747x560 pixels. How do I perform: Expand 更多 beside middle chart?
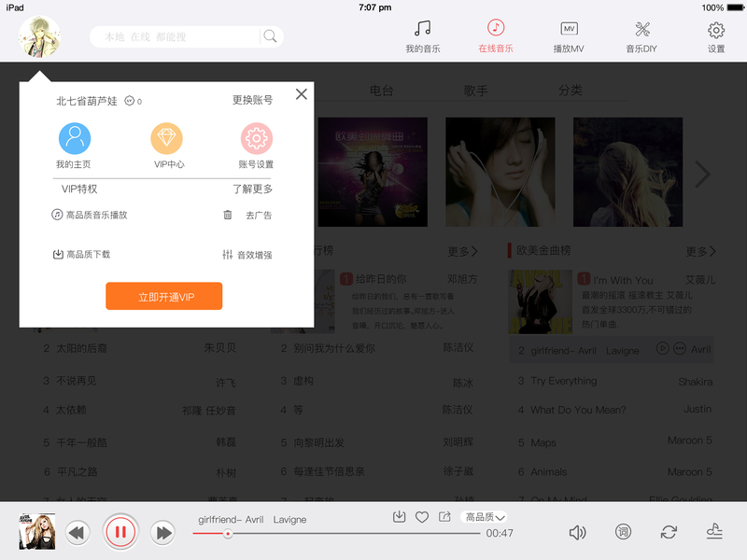pyautogui.click(x=462, y=251)
